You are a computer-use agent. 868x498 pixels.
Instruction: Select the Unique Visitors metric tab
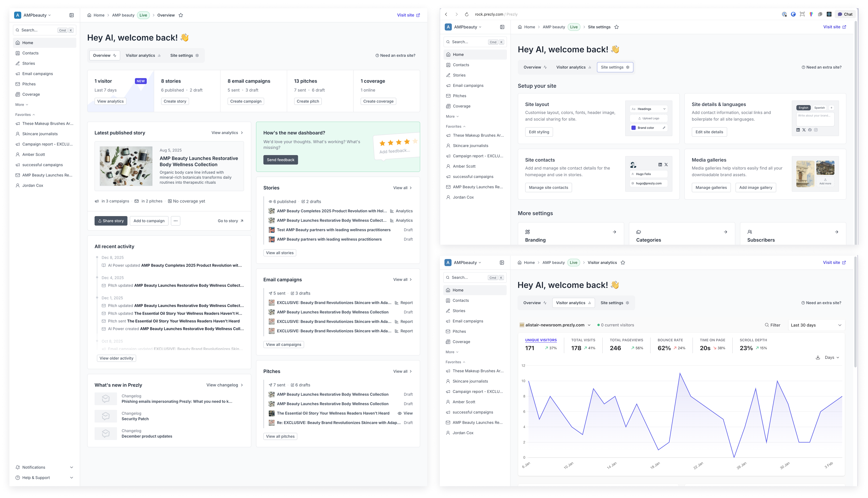pos(541,340)
